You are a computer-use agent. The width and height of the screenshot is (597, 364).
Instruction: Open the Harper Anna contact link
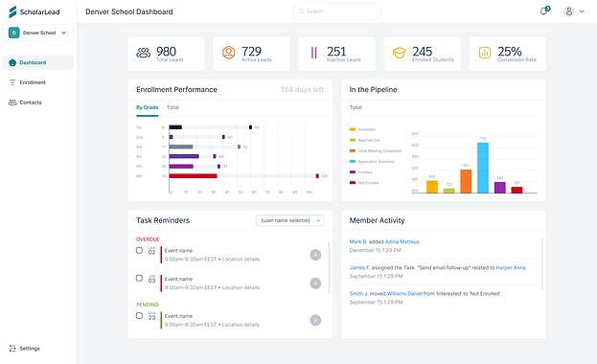click(511, 267)
